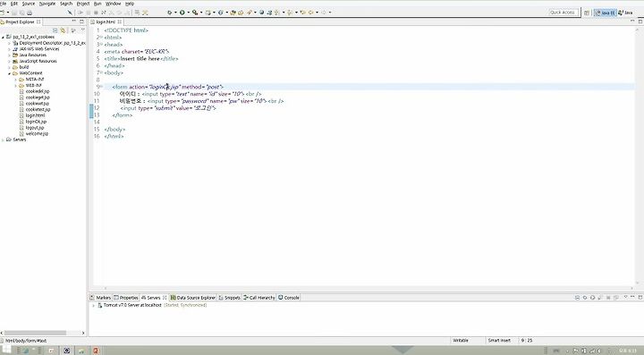Expand the WEB-INF folder
The height and width of the screenshot is (355, 644).
[x=16, y=85]
